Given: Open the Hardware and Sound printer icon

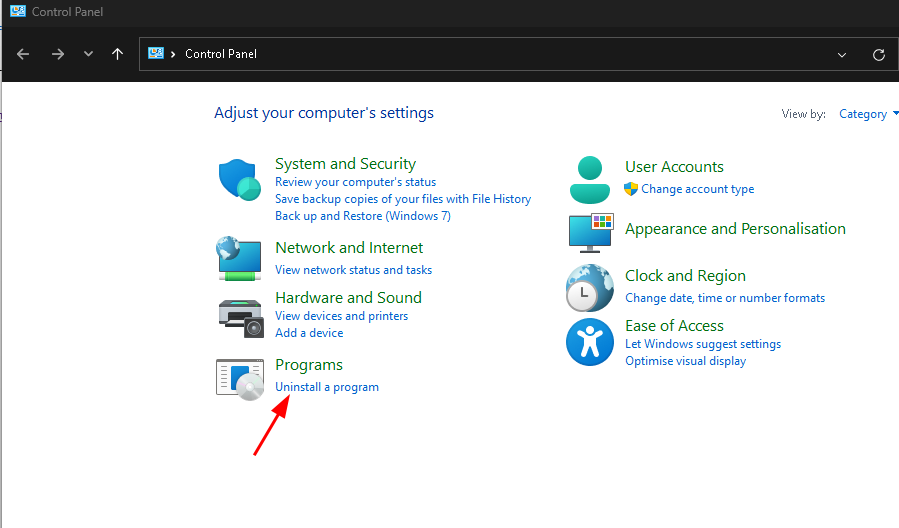Looking at the screenshot, I should (x=241, y=318).
